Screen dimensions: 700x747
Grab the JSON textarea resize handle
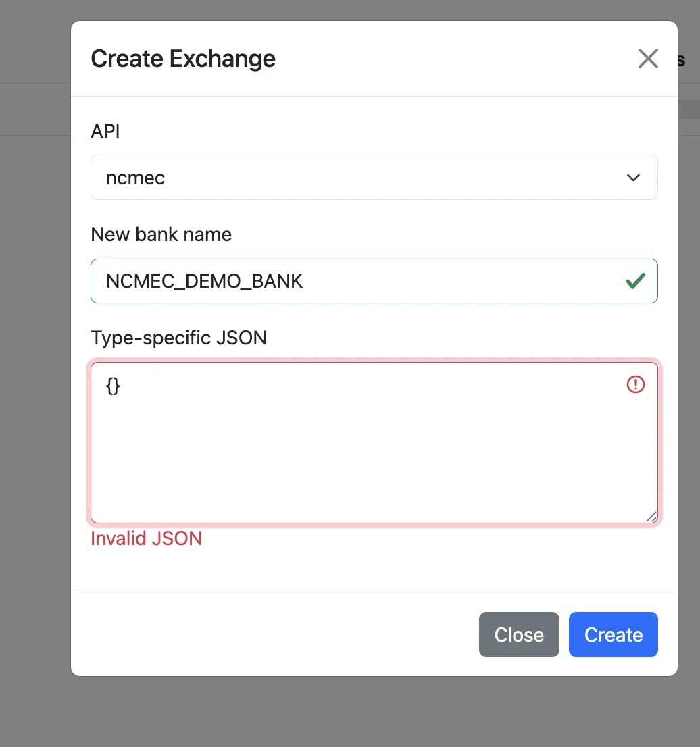point(651,517)
